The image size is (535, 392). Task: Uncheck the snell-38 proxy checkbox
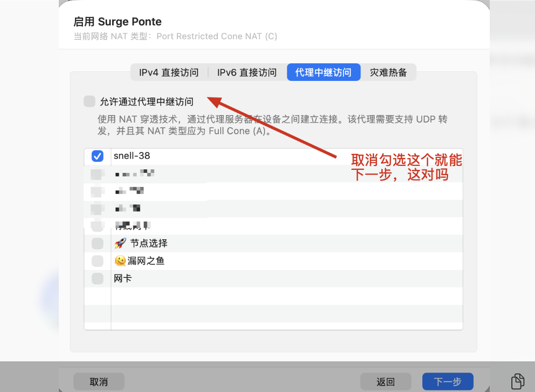click(97, 156)
